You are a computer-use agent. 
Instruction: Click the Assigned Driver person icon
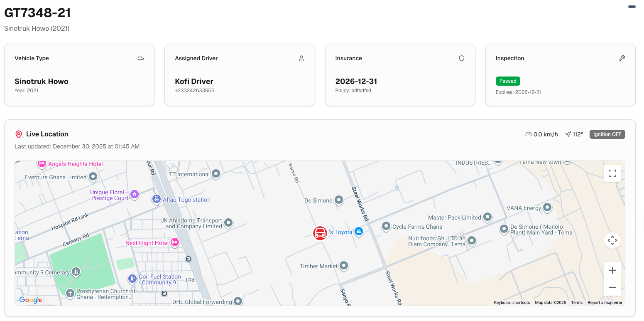point(301,58)
